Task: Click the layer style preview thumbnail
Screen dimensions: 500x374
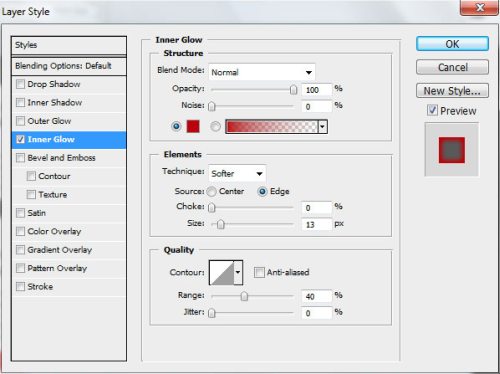Action: [x=452, y=150]
